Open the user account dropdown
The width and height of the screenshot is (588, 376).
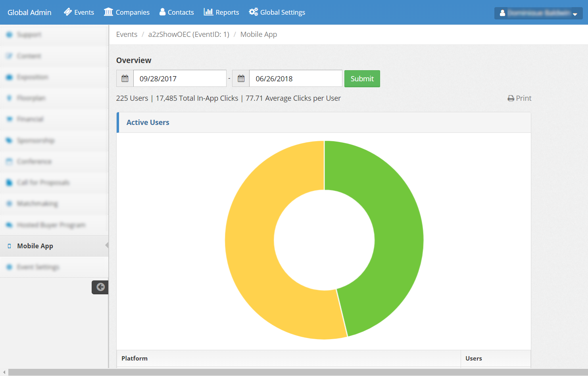point(538,13)
